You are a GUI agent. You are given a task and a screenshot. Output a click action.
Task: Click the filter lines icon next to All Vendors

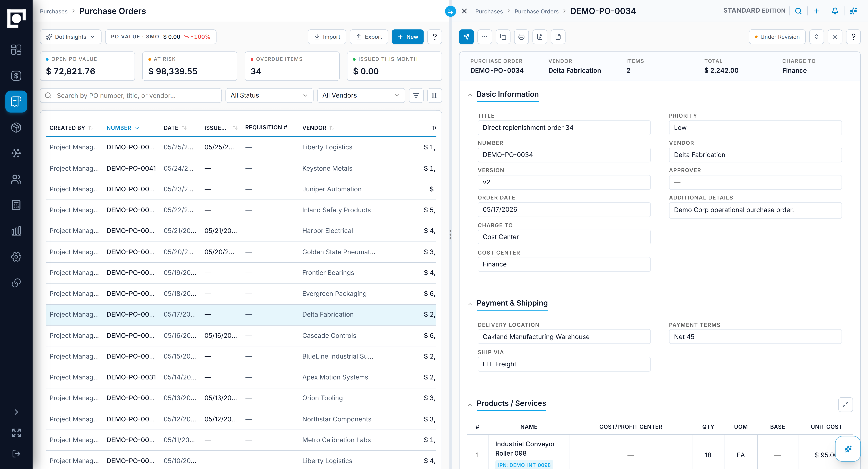pyautogui.click(x=416, y=95)
